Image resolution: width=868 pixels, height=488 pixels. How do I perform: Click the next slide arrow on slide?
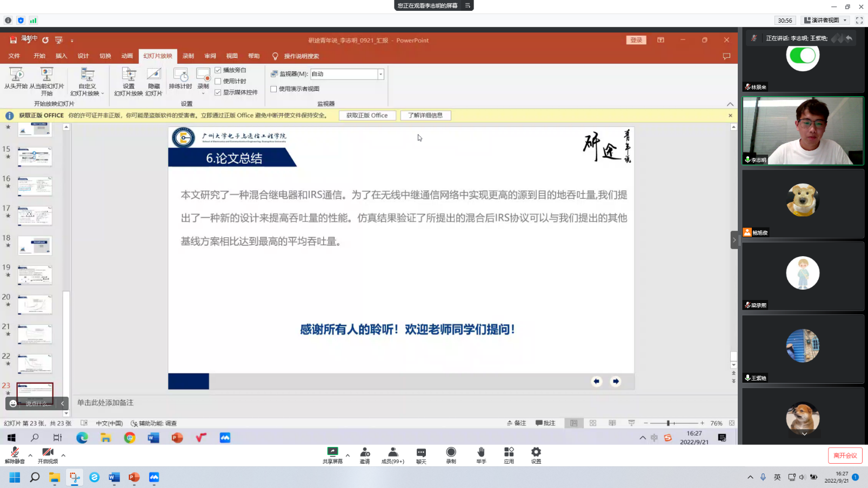tap(616, 382)
